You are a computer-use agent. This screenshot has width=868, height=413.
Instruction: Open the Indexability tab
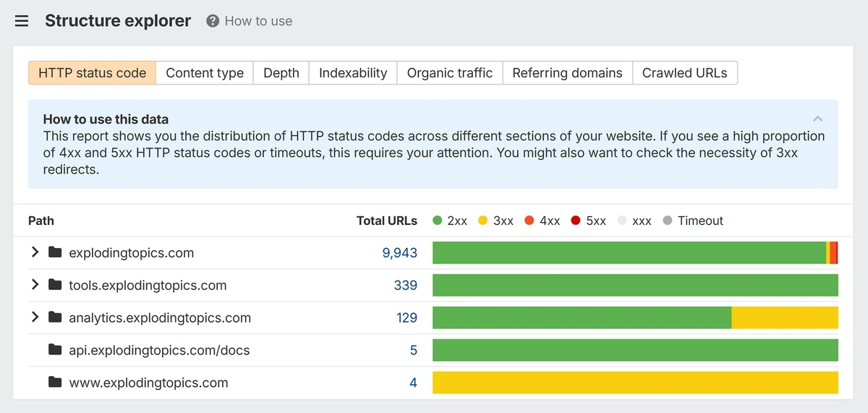(x=353, y=73)
